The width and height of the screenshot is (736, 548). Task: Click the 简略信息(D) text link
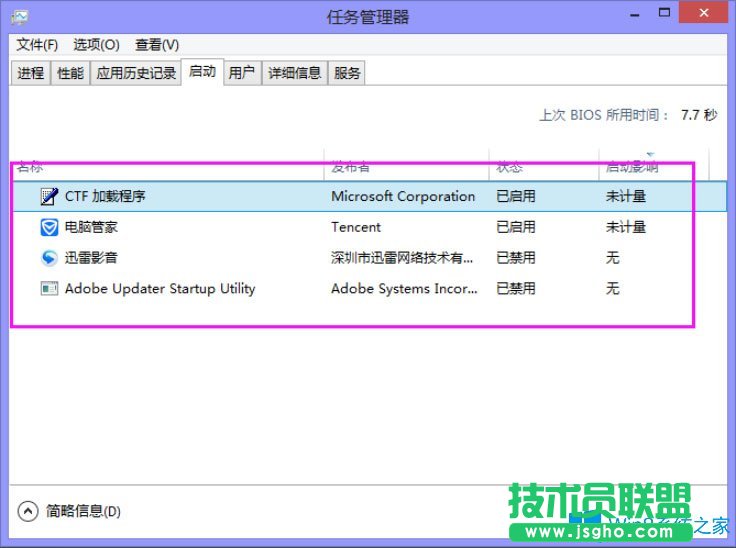[84, 511]
